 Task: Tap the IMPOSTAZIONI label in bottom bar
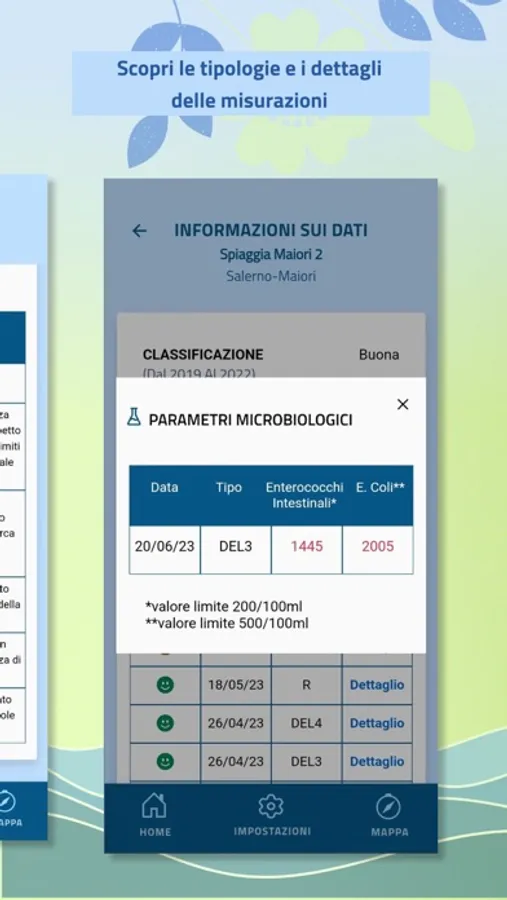(272, 831)
